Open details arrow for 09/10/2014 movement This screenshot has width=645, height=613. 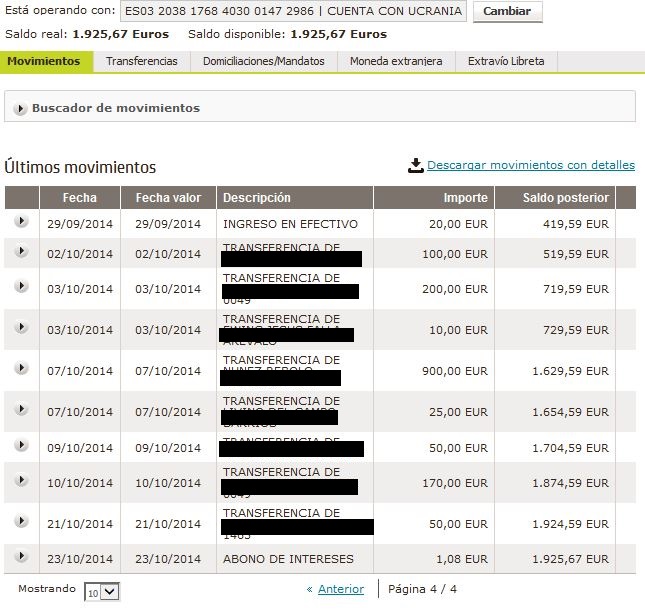click(21, 447)
